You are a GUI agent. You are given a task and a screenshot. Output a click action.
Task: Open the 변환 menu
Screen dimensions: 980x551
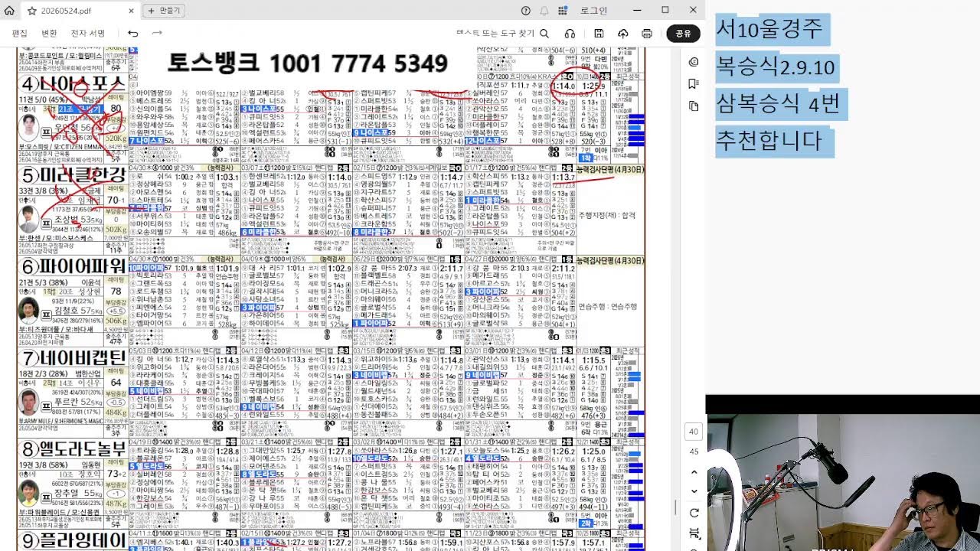coord(49,34)
